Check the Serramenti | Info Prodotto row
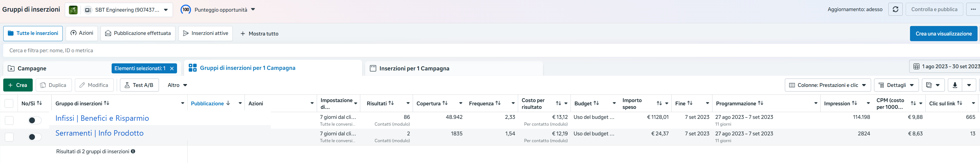The width and height of the screenshot is (980, 163). [x=9, y=137]
